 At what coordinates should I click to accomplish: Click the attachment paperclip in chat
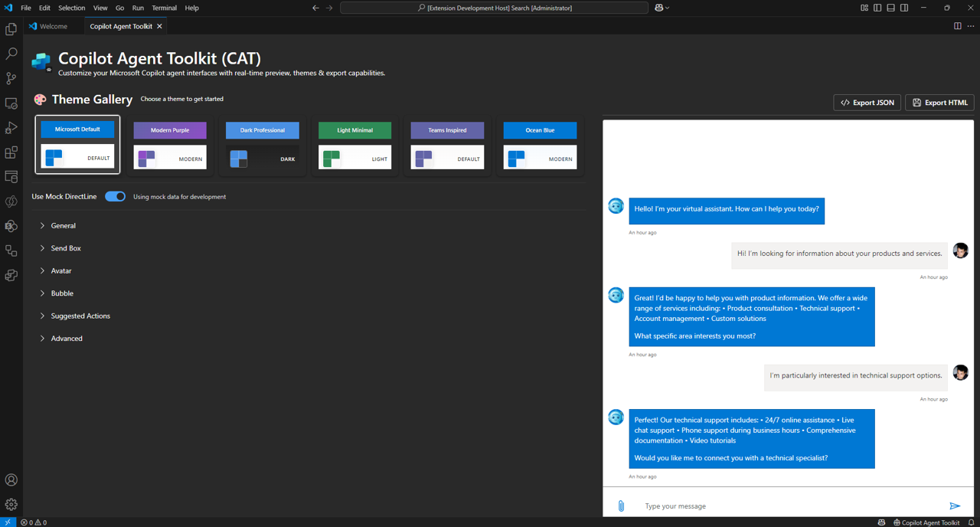point(621,506)
